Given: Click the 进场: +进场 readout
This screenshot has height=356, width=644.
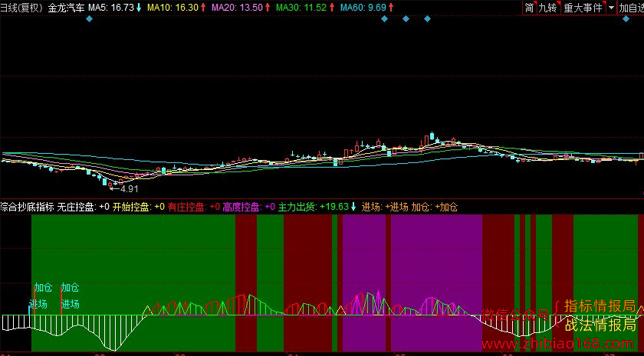Looking at the screenshot, I should [385, 207].
